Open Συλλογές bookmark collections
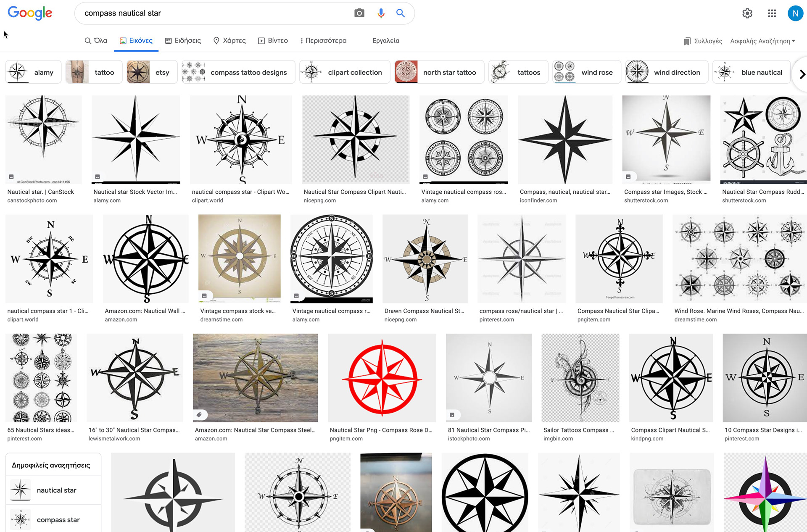This screenshot has width=807, height=532. coord(703,41)
